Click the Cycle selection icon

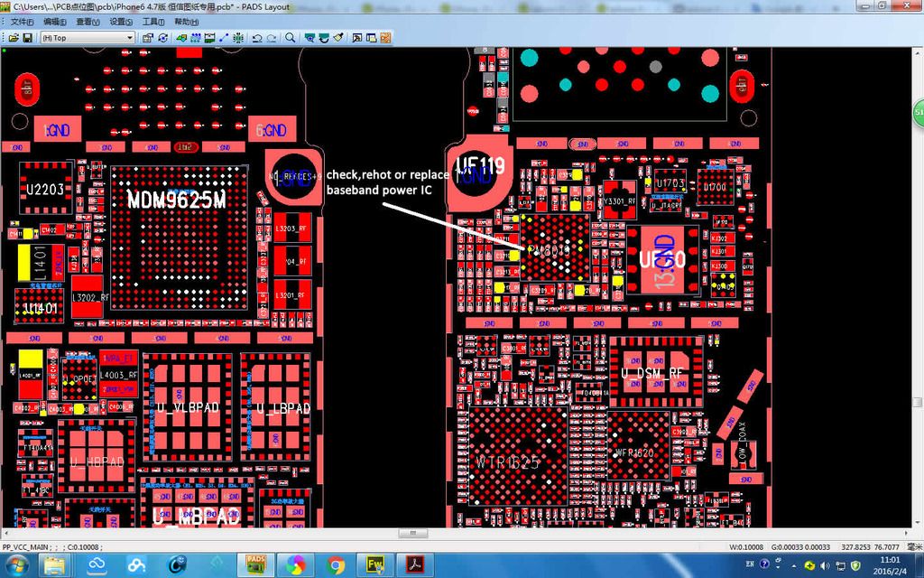(162, 38)
